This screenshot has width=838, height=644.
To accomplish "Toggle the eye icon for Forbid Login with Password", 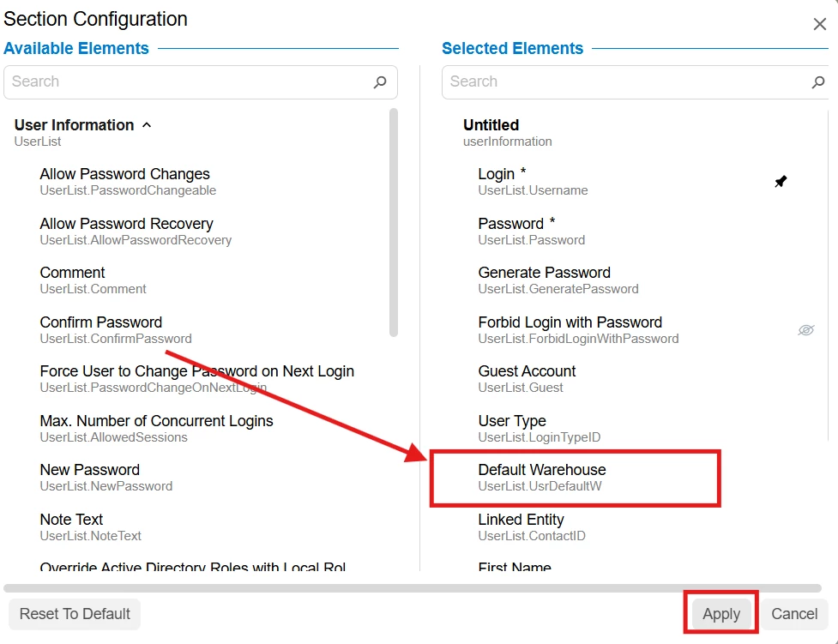I will click(806, 330).
